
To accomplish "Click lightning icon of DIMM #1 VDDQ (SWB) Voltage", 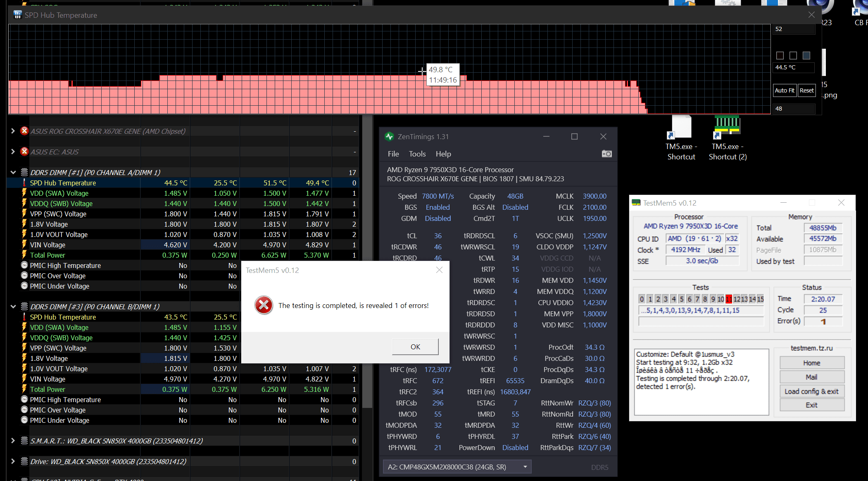I will (24, 203).
